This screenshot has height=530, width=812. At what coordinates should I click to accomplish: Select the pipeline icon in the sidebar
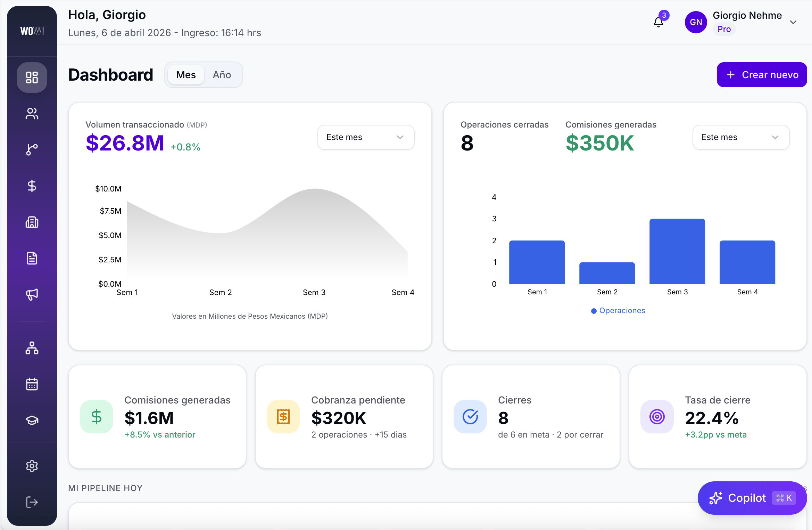pyautogui.click(x=32, y=149)
